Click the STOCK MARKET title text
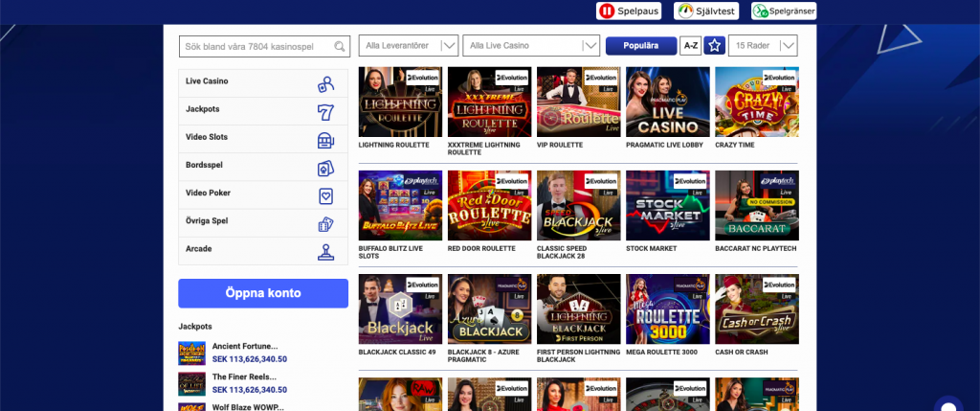This screenshot has width=980, height=411. tap(651, 248)
